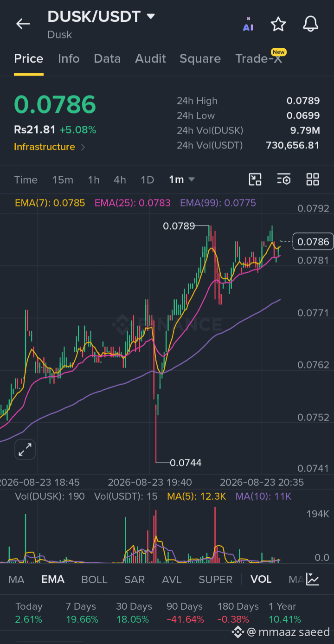Click the EMA(99): 0.0775 legend
Viewport: 334px width, 644px height.
click(218, 203)
